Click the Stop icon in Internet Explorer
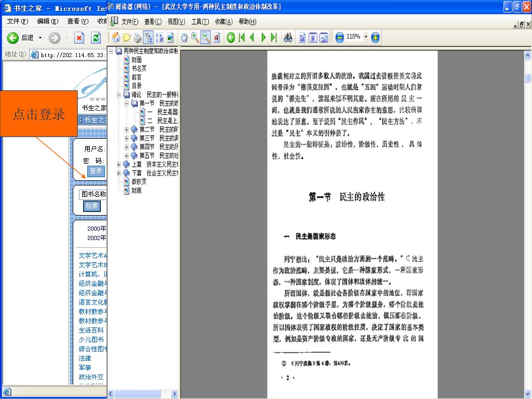 tap(79, 37)
